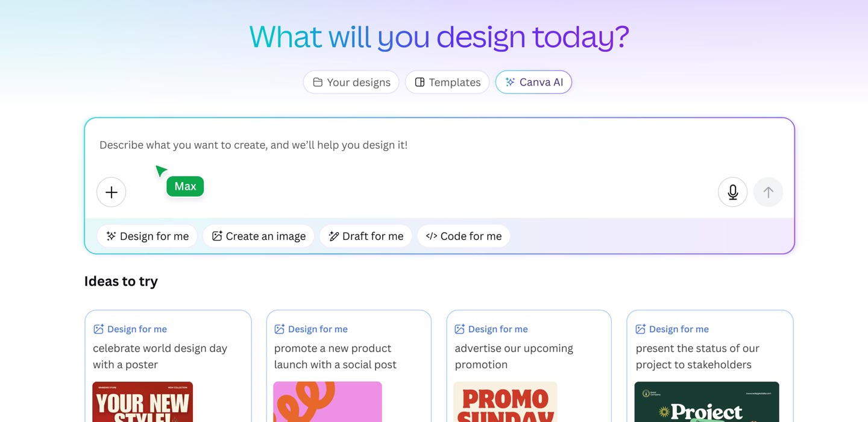
Task: Open the Your designs tab
Action: (351, 82)
